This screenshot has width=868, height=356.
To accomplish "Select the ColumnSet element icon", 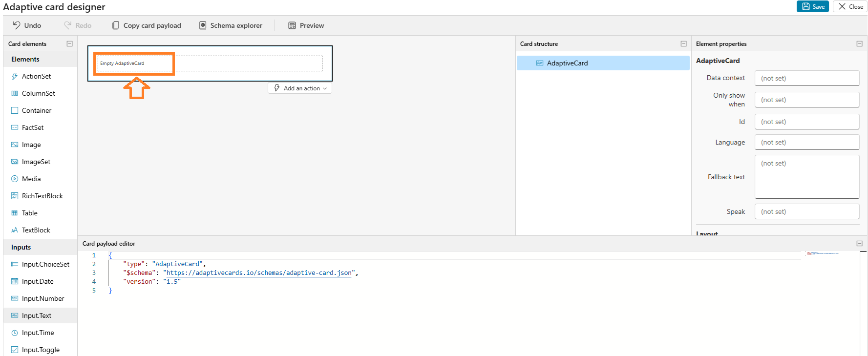I will point(15,93).
